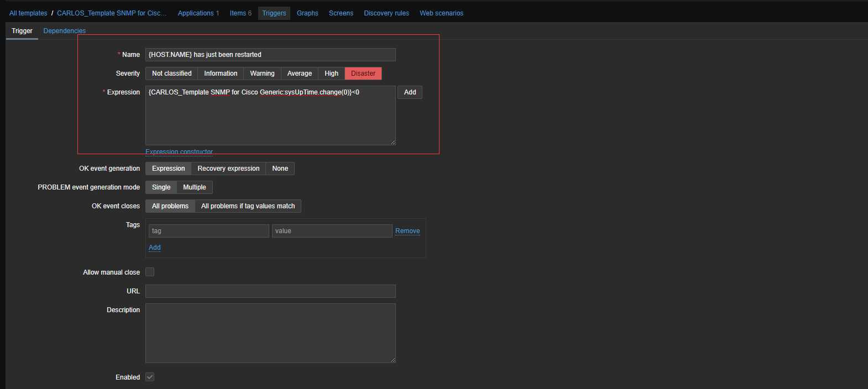Set PROBLEM event generation mode to Multiple

coord(194,187)
